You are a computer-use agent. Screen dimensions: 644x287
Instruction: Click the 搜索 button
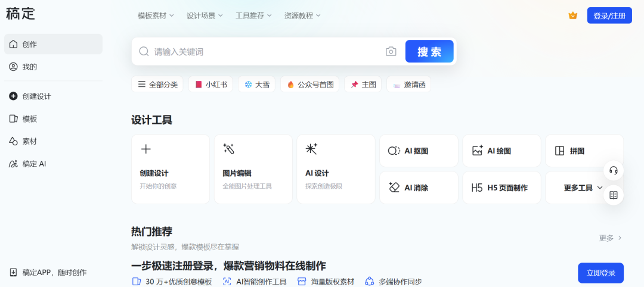[429, 51]
